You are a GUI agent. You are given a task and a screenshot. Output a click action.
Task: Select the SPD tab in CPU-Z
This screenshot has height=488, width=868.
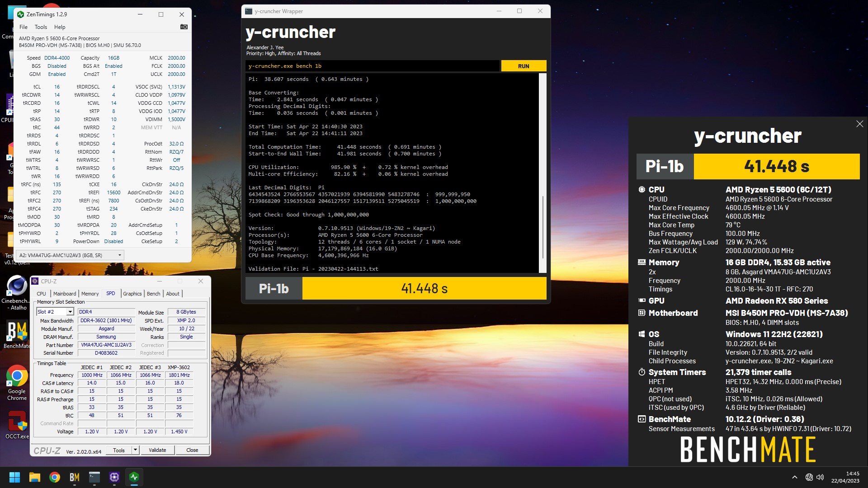(x=111, y=293)
